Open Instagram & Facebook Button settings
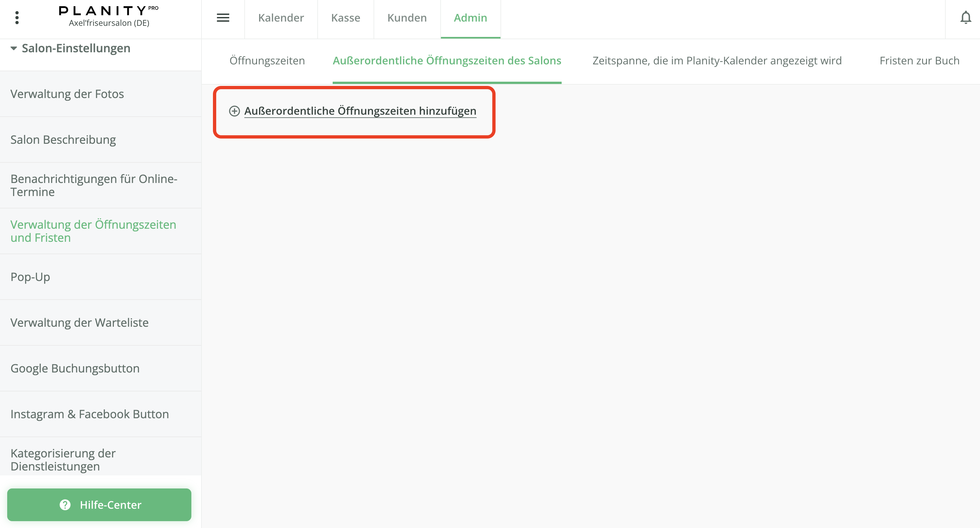The width and height of the screenshot is (980, 528). (90, 414)
